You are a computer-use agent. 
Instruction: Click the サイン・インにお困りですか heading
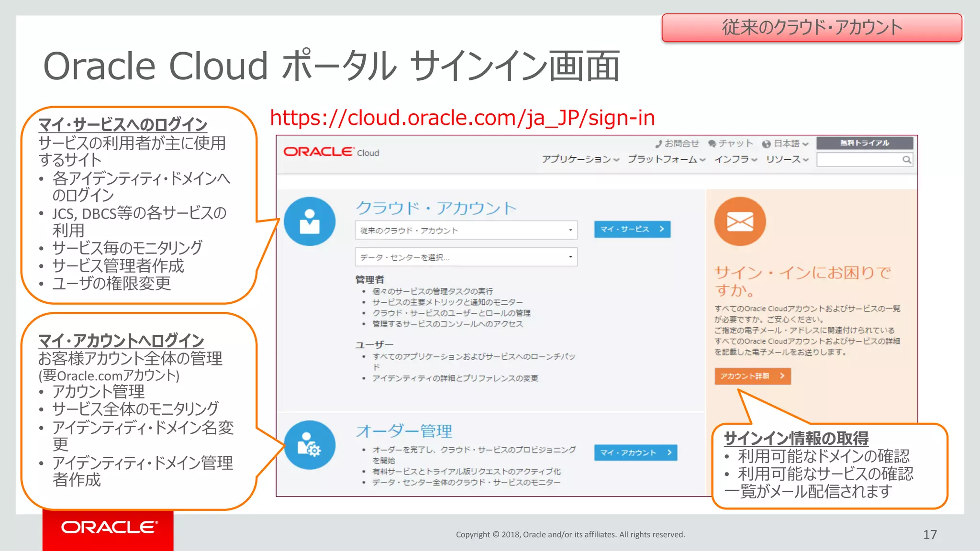coord(802,281)
